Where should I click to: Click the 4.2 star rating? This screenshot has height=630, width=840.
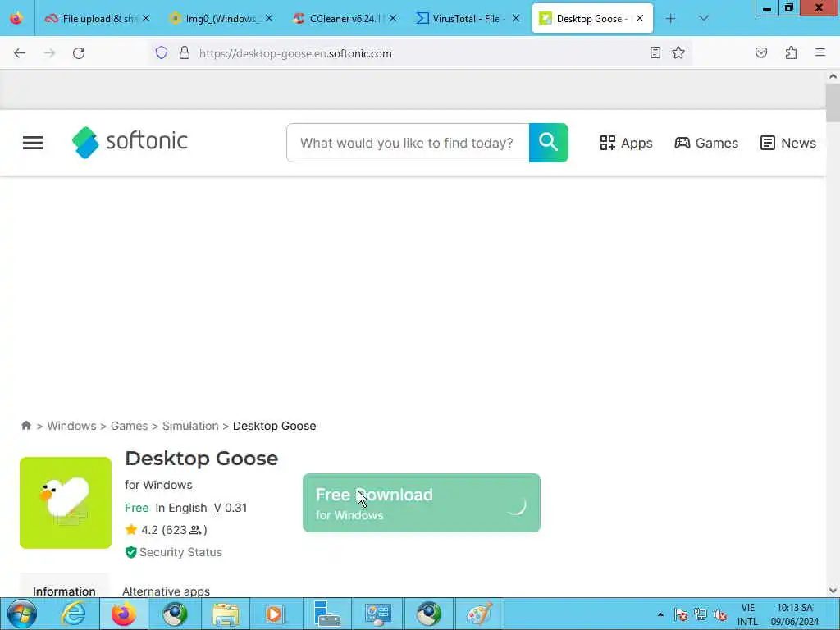coord(166,530)
